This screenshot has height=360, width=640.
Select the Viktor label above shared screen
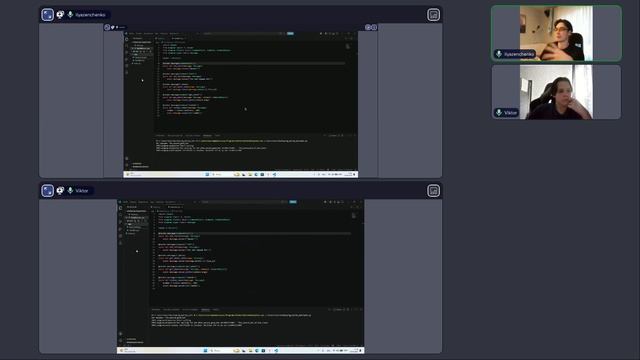coord(82,191)
